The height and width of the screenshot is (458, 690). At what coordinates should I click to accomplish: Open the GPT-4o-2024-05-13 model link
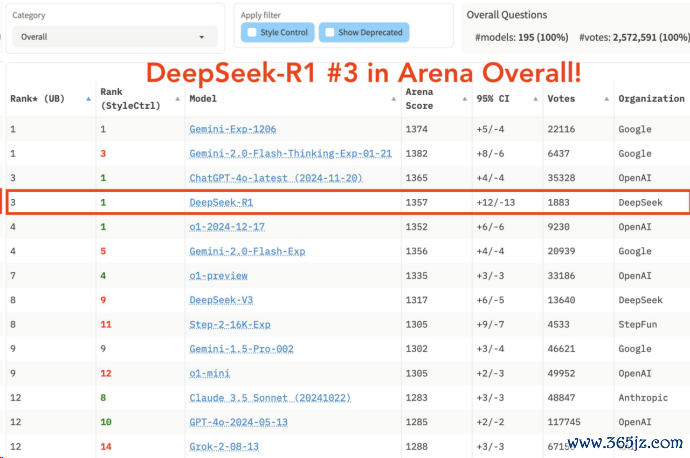(239, 422)
